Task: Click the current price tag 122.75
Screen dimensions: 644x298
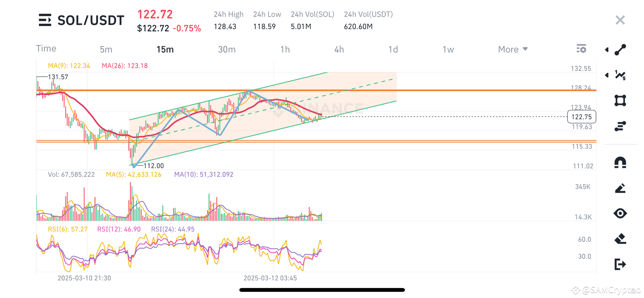Action: pyautogui.click(x=581, y=117)
